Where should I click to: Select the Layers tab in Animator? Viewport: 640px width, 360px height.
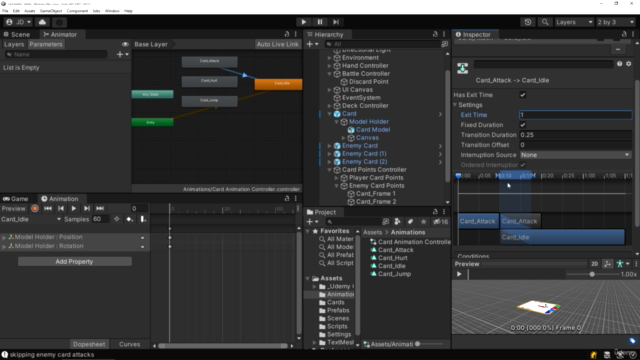(x=14, y=44)
